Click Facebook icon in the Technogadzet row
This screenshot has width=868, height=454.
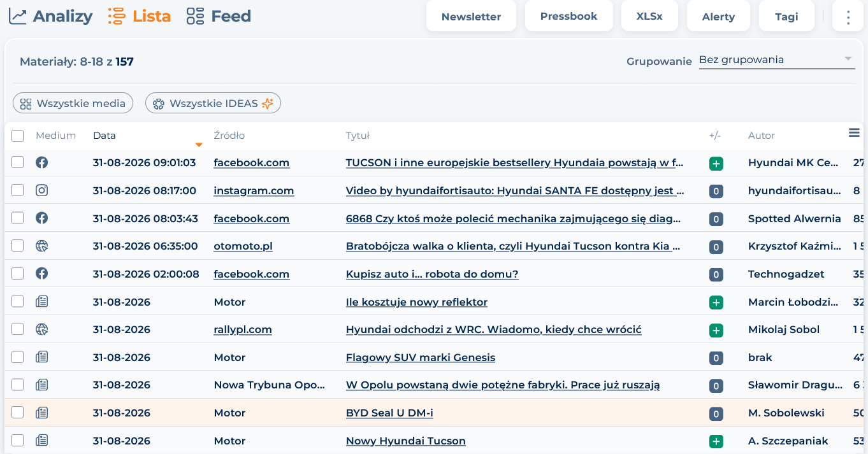(41, 273)
